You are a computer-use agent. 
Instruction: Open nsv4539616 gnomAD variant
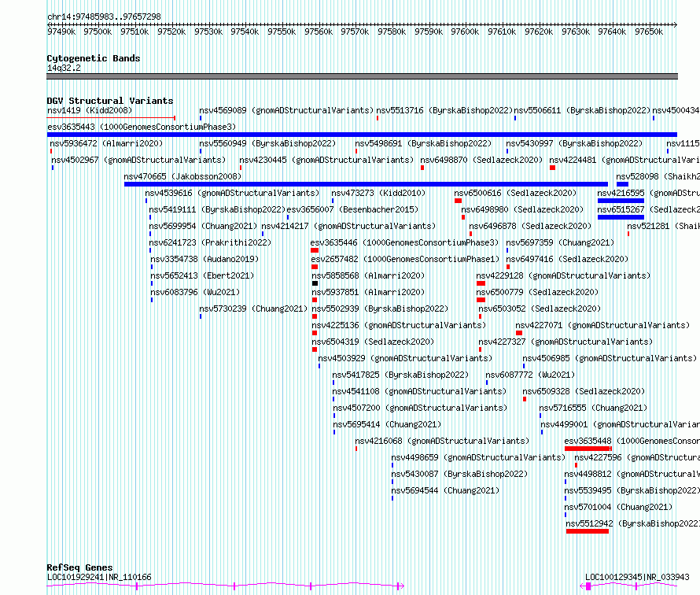click(232, 193)
